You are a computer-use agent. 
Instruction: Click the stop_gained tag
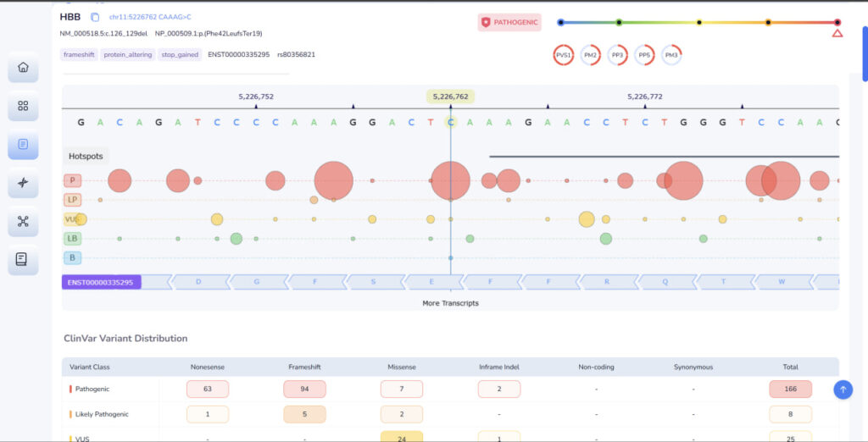click(x=180, y=55)
